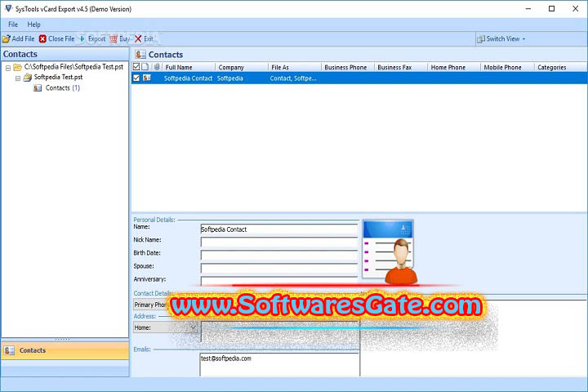Select the Contacts tab in bottom left pane
This screenshot has width=588, height=392.
65,350
